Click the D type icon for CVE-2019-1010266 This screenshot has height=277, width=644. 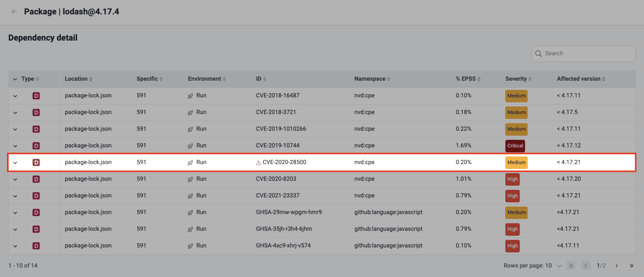[x=36, y=129]
